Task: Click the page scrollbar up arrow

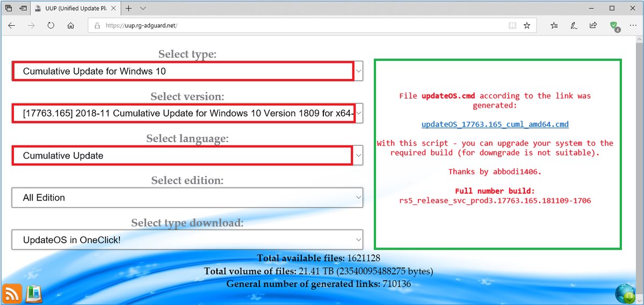Action: [640, 39]
